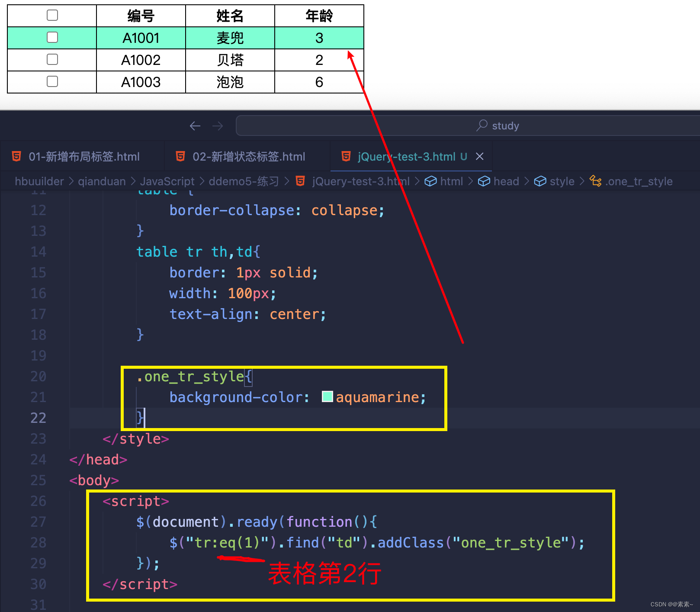Image resolution: width=700 pixels, height=612 pixels.
Task: Tick the checkbox in row A1001
Action: (52, 37)
